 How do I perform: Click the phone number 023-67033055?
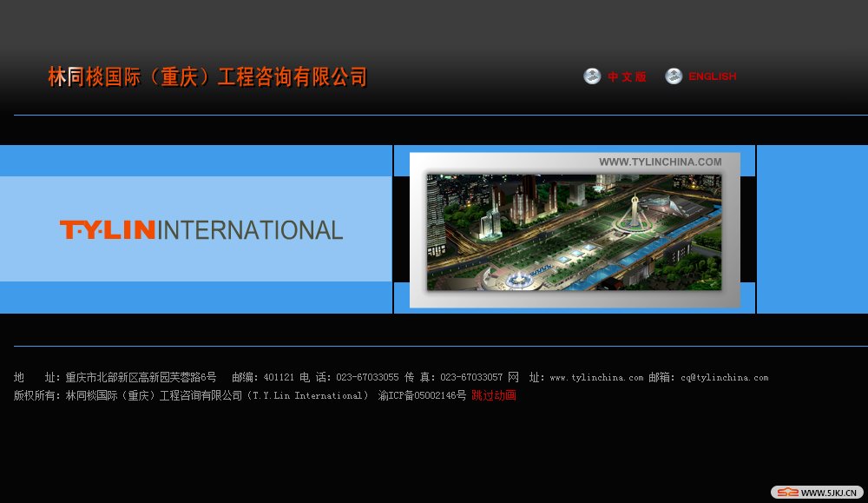tap(367, 377)
